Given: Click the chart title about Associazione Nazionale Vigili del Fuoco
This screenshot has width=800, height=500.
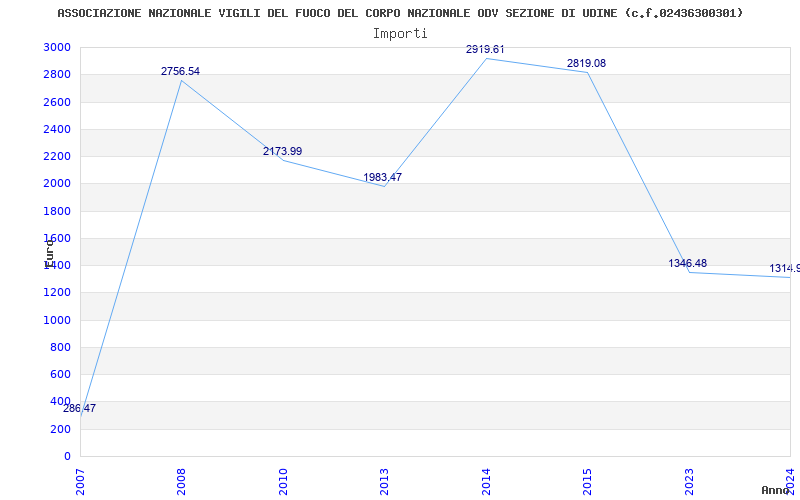Looking at the screenshot, I should (400, 13).
